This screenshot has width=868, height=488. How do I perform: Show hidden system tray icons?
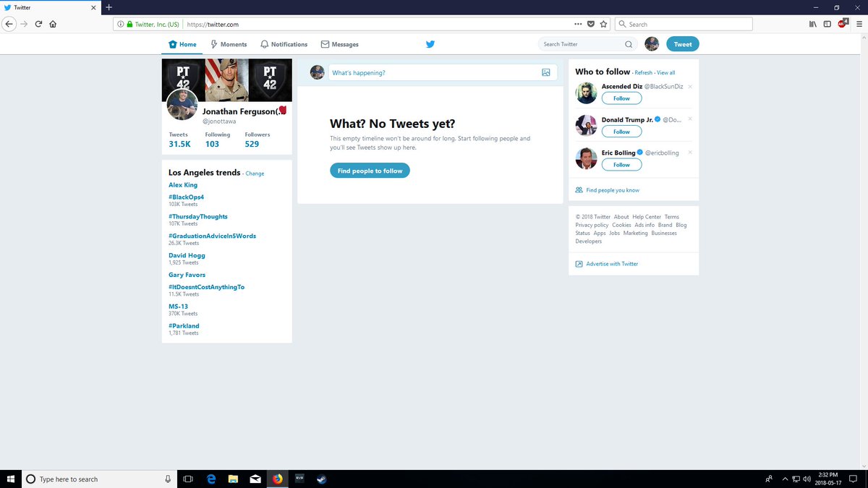pyautogui.click(x=785, y=479)
